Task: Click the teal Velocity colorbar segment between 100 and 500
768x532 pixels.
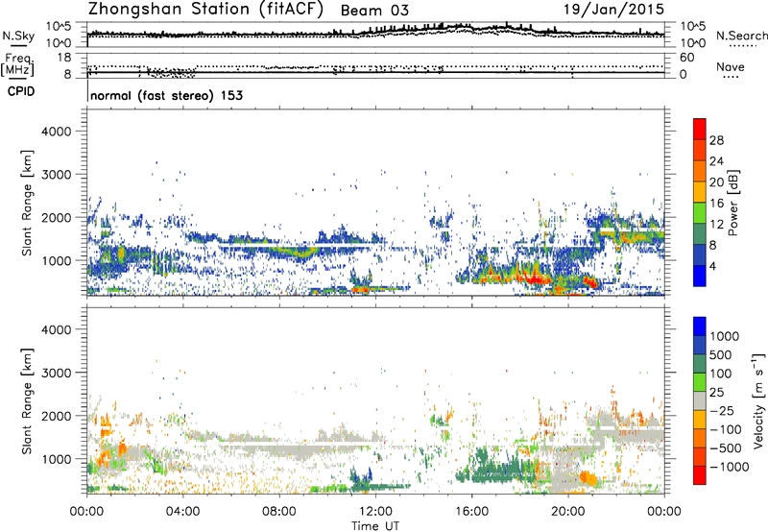Action: tap(700, 364)
